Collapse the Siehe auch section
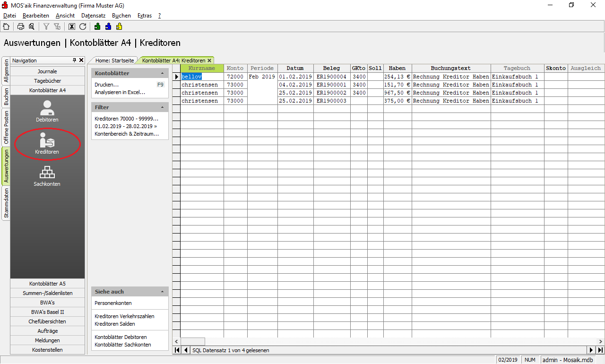The image size is (605, 364). click(x=162, y=292)
